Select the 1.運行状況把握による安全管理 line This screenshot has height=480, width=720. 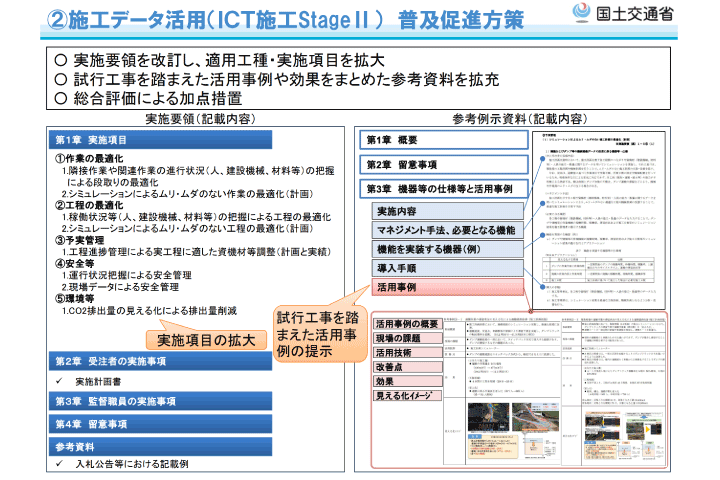tap(127, 275)
